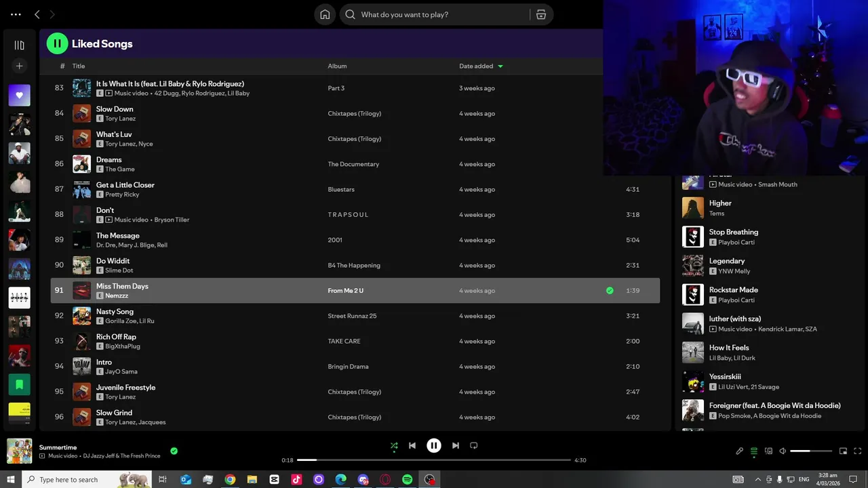
Task: Open the Windows notification center icon
Action: (854, 479)
